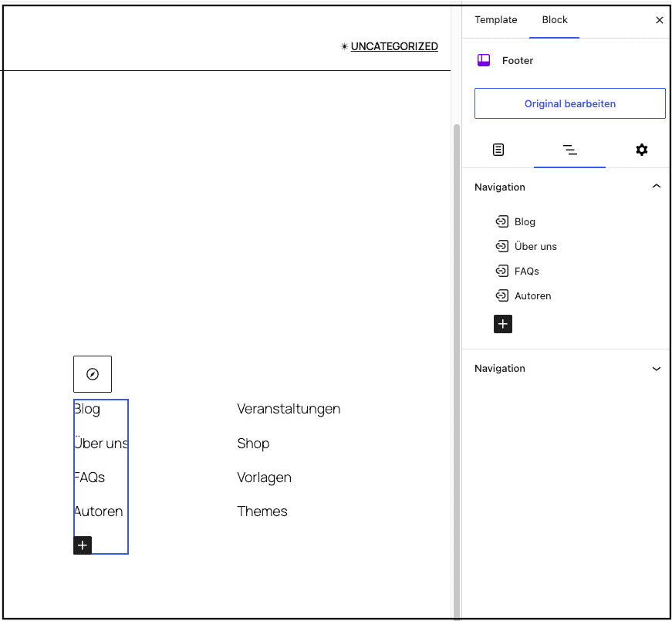Select FAQs item in sidebar list
Screen dimensions: 672x621
pos(526,272)
